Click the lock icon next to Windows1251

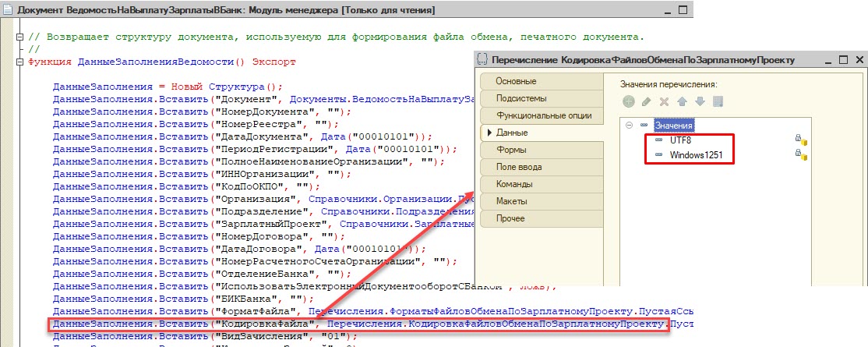tap(801, 154)
